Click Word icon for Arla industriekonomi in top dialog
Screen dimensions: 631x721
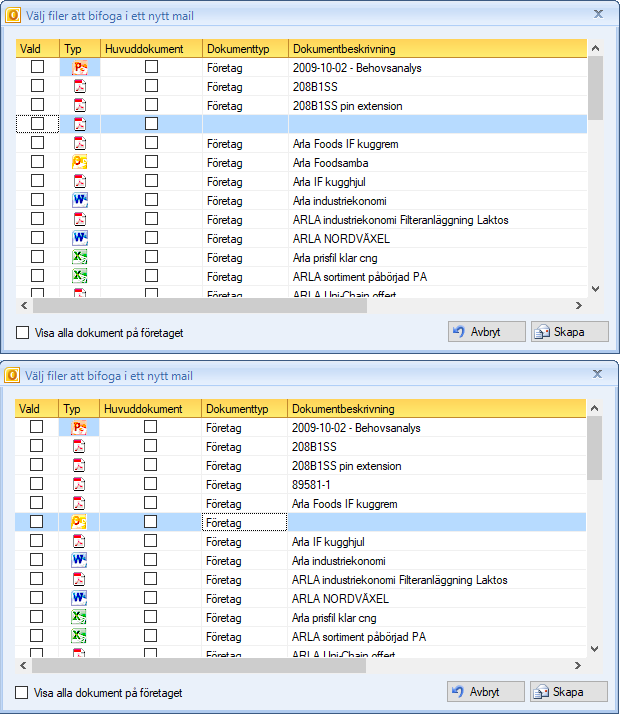pos(80,200)
